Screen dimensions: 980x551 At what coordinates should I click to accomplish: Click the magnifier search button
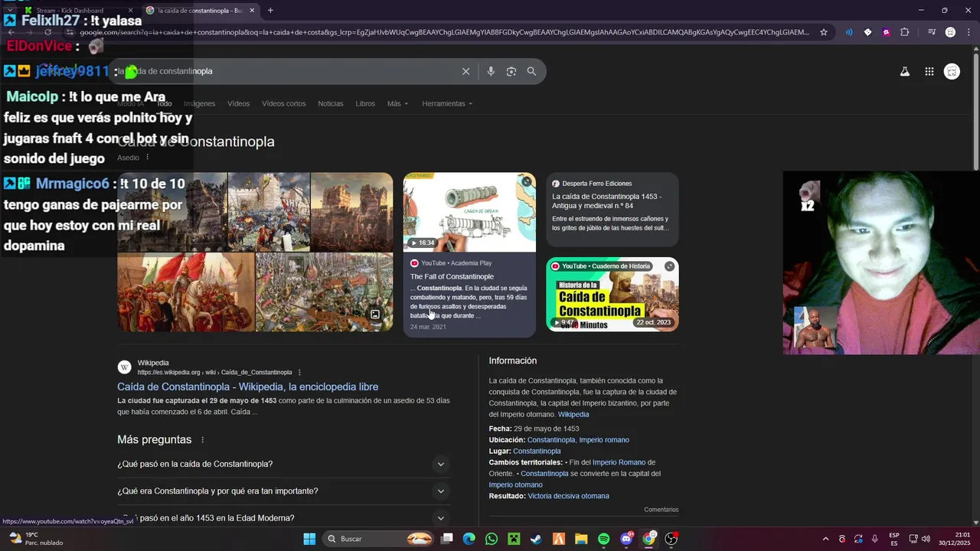tap(531, 71)
